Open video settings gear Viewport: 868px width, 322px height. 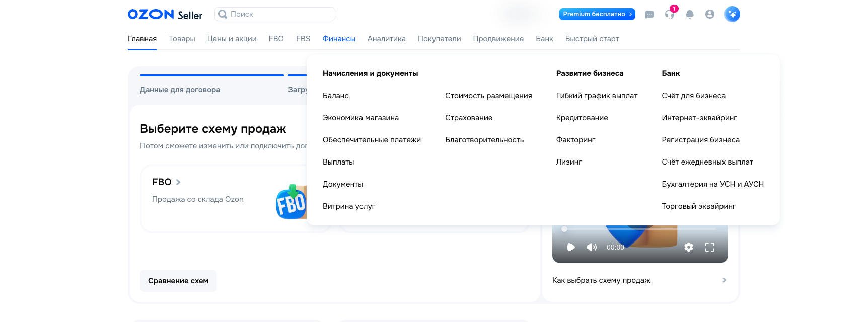click(x=689, y=247)
